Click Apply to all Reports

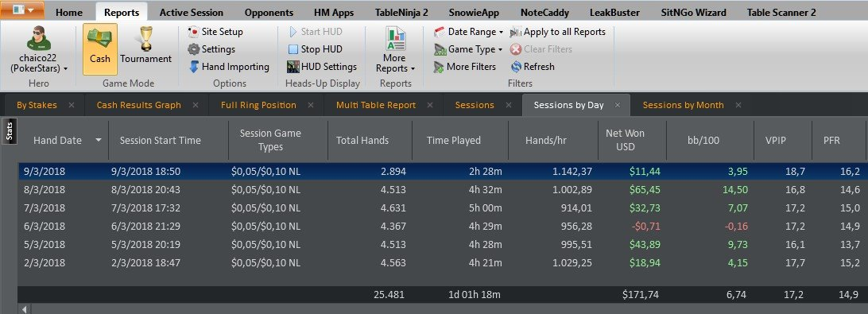point(558,32)
